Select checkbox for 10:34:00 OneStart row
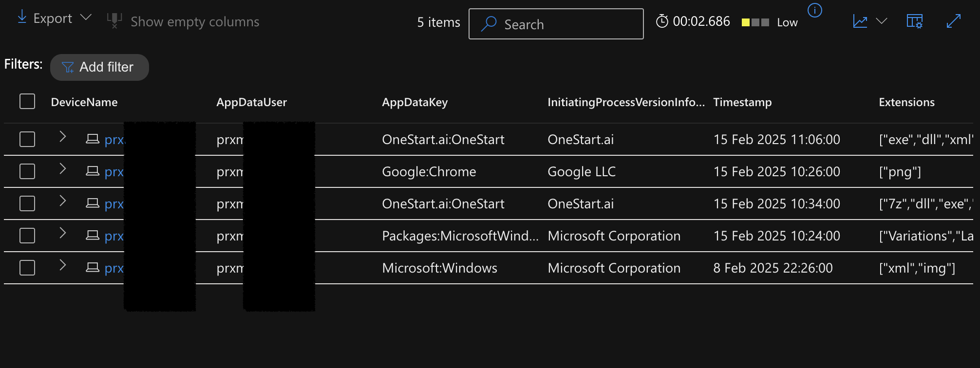 pyautogui.click(x=27, y=203)
